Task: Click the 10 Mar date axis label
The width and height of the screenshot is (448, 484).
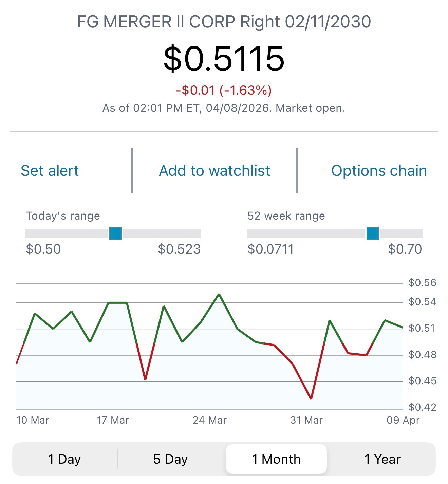Action: click(x=33, y=420)
